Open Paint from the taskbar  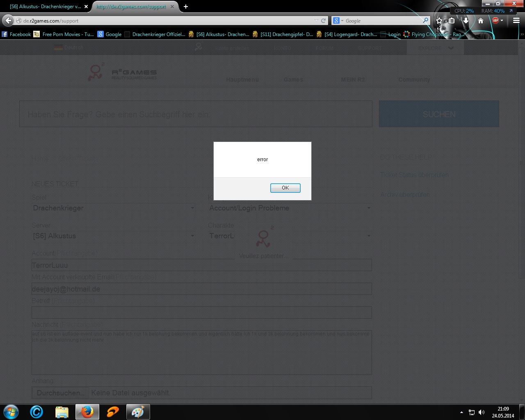(x=137, y=412)
